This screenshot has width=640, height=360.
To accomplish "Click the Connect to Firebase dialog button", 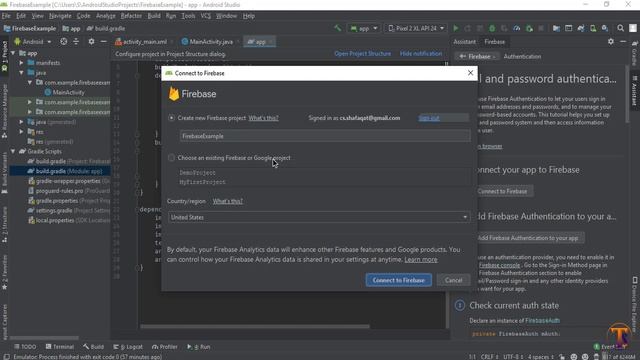I will (398, 280).
